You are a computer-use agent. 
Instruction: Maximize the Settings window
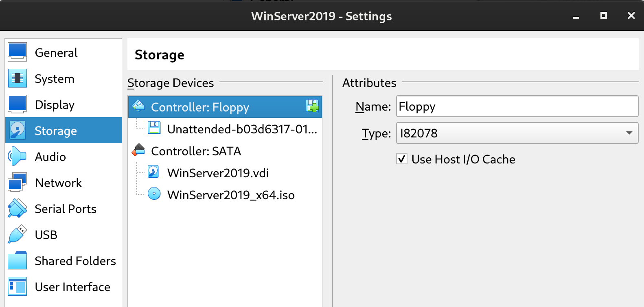coord(604,16)
